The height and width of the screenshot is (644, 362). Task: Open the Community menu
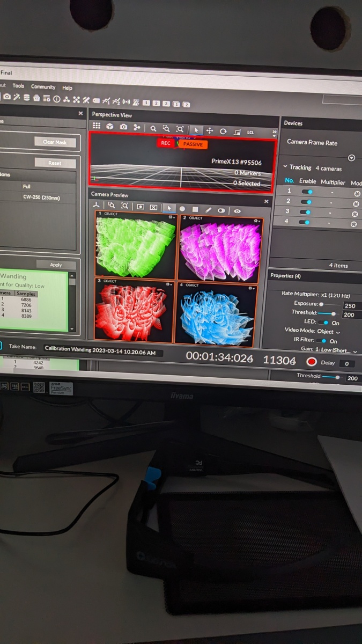click(43, 87)
